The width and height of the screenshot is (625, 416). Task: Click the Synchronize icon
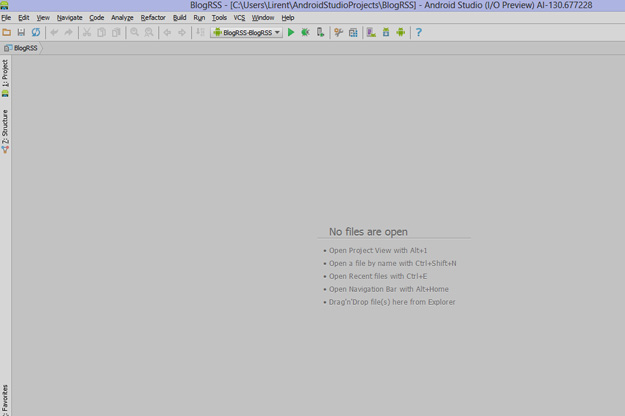click(x=36, y=32)
